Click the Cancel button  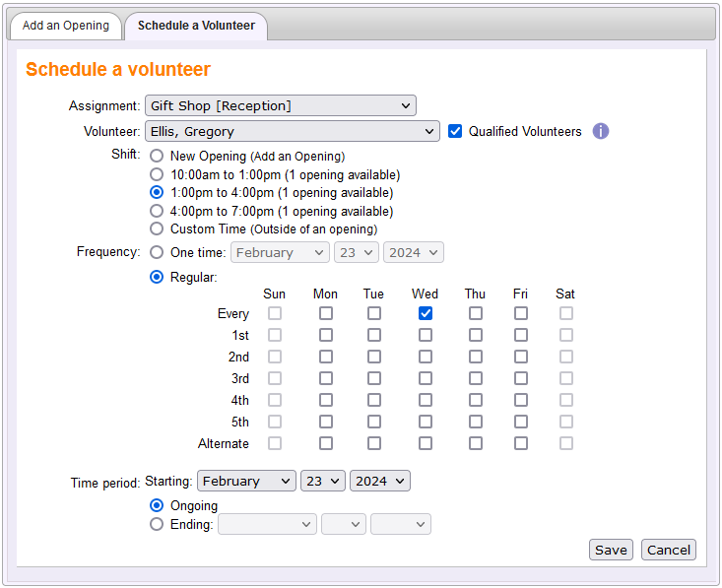(669, 550)
